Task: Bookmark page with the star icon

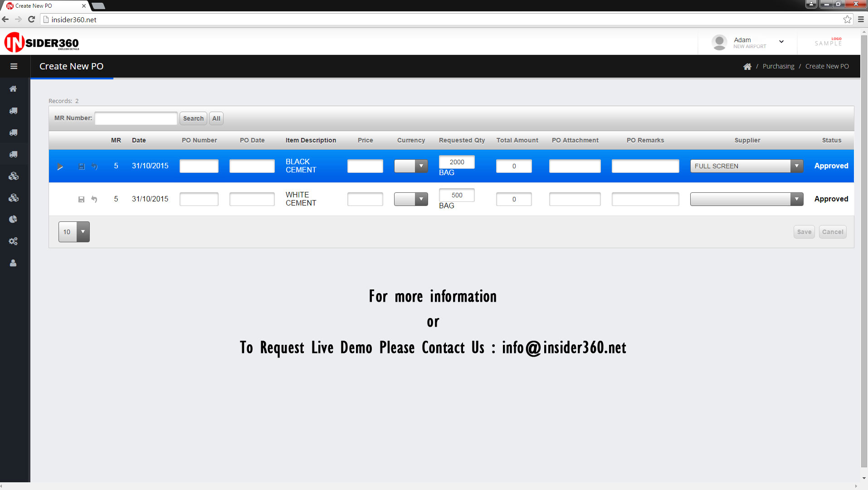Action: (847, 20)
